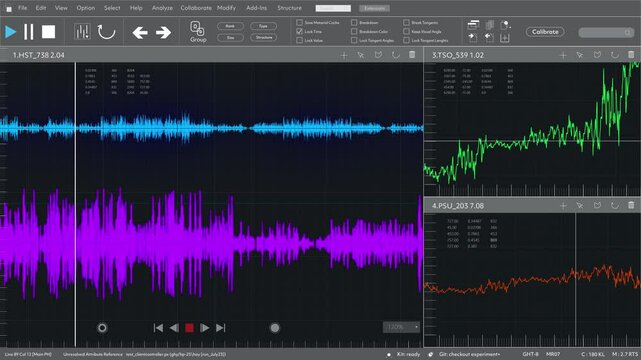Click the page-with-dot icon in toolbar
Viewport: 641px width, 360px height.
tap(505, 25)
